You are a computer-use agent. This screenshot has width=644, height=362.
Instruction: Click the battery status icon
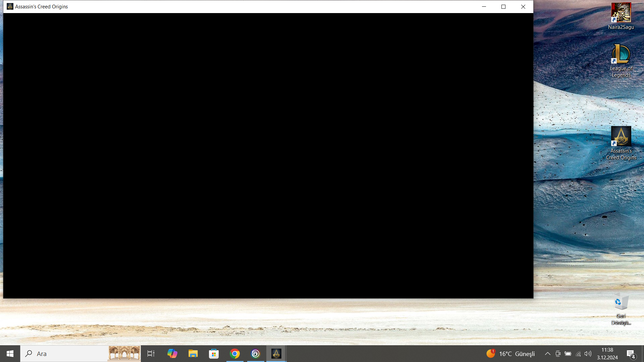coord(568,354)
